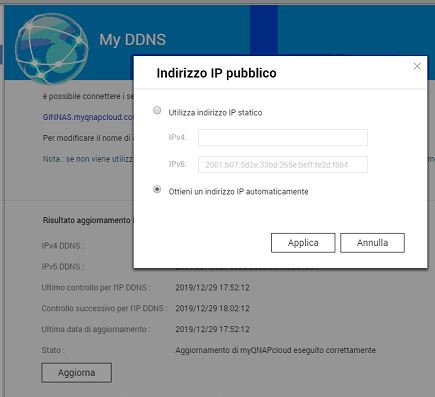The width and height of the screenshot is (435, 397).
Task: Click the 'Indirizzo IP pubblico' dialog title
Action: (x=216, y=73)
